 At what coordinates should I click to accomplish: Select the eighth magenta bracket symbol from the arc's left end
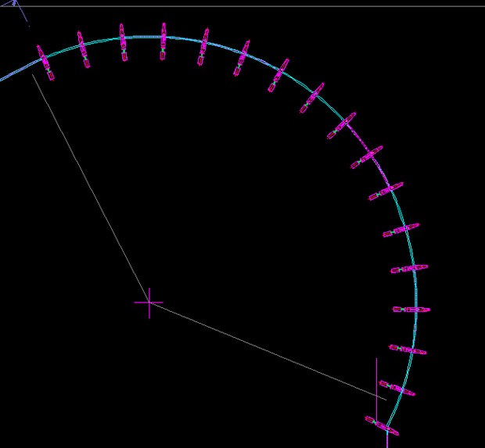pos(311,98)
